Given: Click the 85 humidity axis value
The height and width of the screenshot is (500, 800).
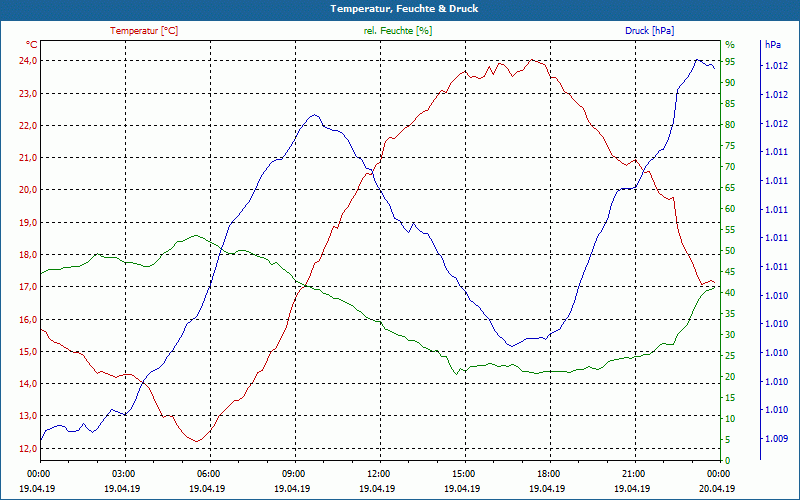Looking at the screenshot, I should pyautogui.click(x=730, y=104).
